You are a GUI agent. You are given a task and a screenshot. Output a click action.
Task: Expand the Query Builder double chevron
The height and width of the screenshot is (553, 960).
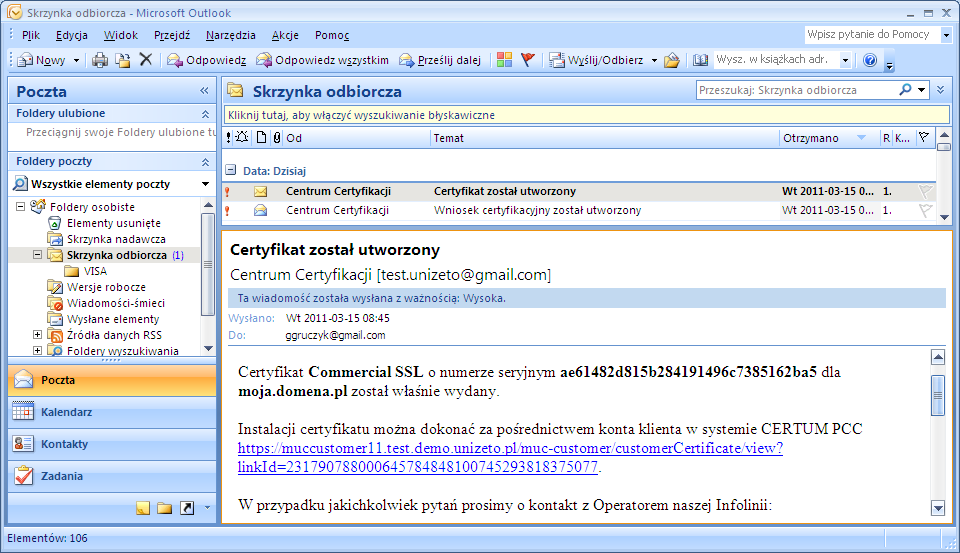click(940, 90)
